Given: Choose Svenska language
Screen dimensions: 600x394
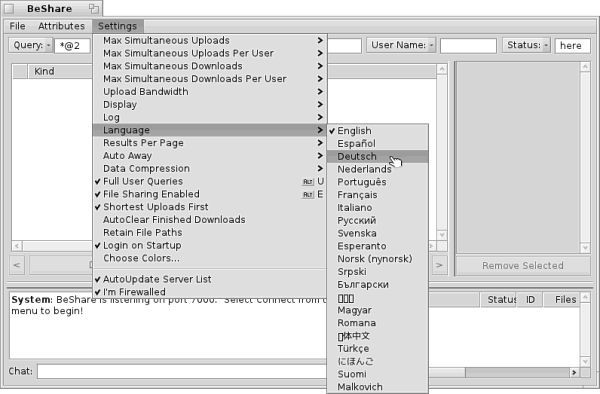Looking at the screenshot, I should pos(377,233).
